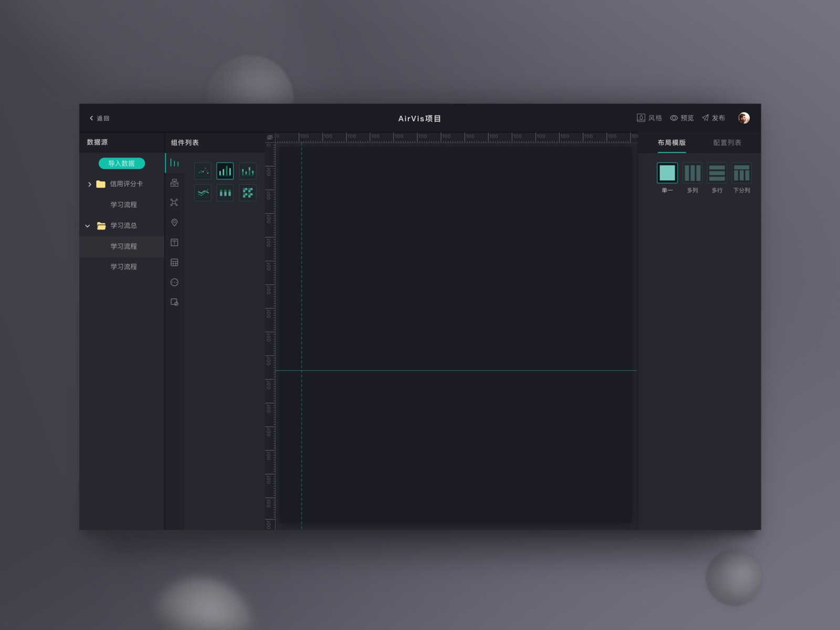Click the 导入数据 import button
This screenshot has height=630, width=840.
pos(122,163)
